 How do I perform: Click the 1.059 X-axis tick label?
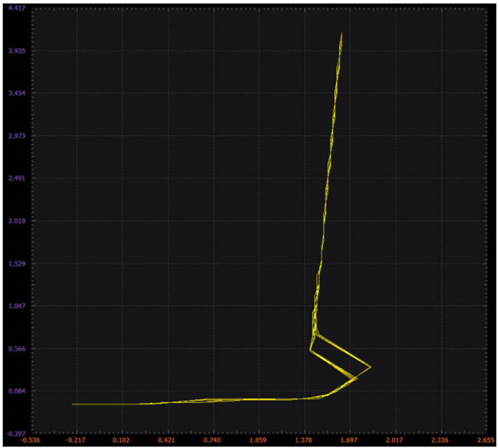pos(258,441)
